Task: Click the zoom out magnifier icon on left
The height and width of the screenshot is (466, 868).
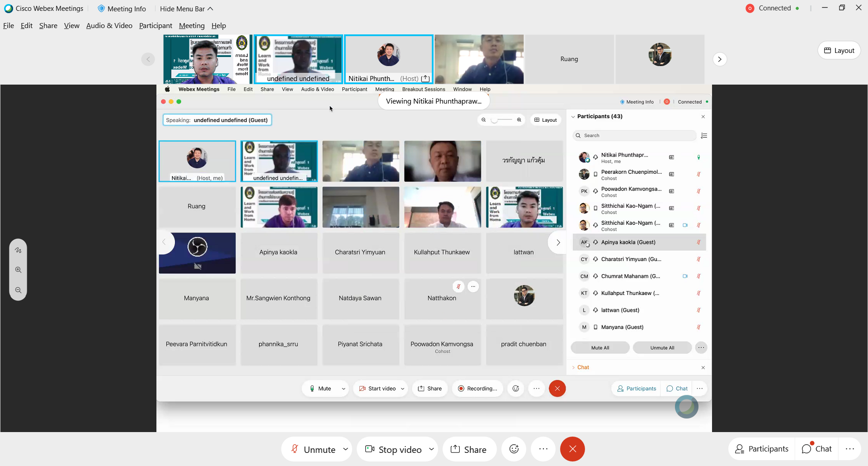Action: (x=18, y=290)
